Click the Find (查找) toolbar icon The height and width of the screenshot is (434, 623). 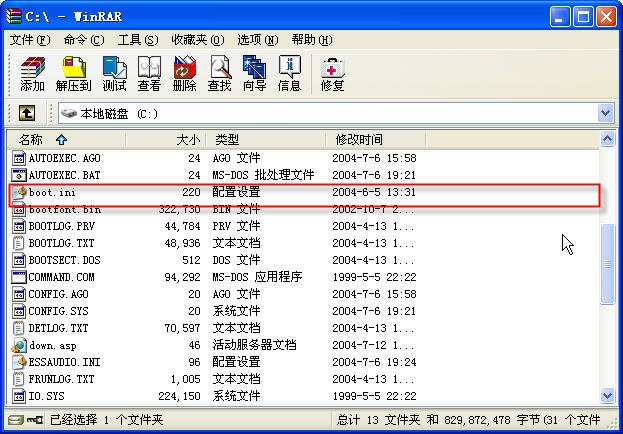tap(219, 74)
